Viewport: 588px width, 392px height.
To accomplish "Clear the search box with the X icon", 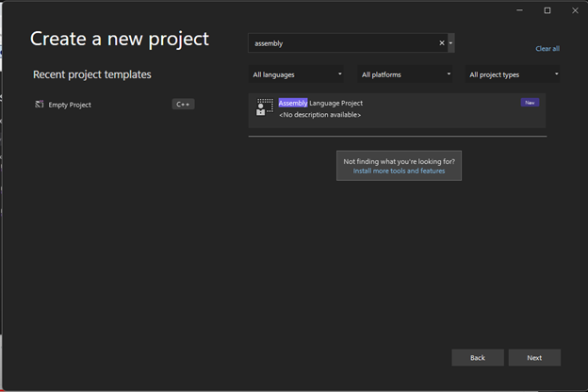I will pos(442,42).
